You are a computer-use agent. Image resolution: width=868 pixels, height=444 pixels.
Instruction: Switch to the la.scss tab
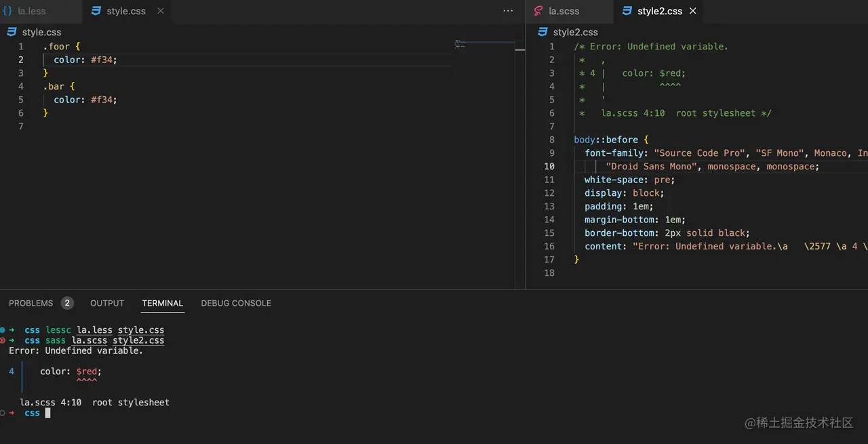coord(564,11)
